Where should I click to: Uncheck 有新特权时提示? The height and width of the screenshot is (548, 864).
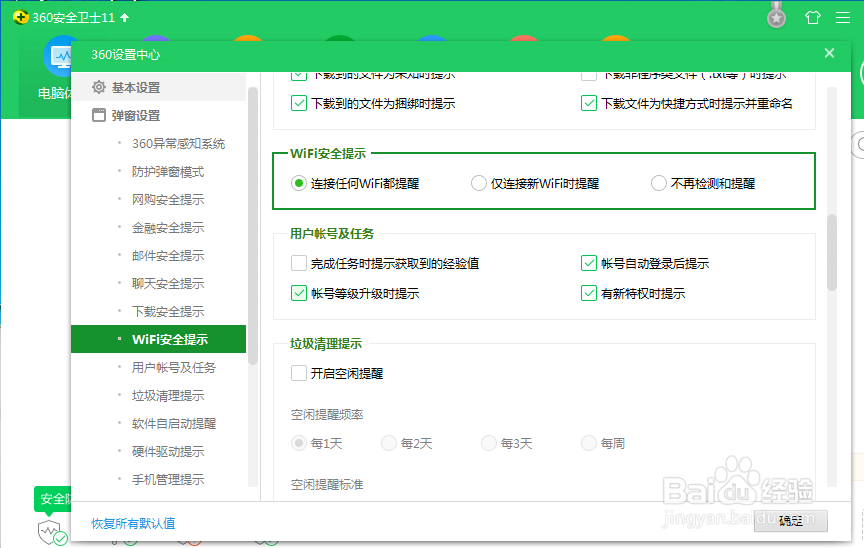588,294
